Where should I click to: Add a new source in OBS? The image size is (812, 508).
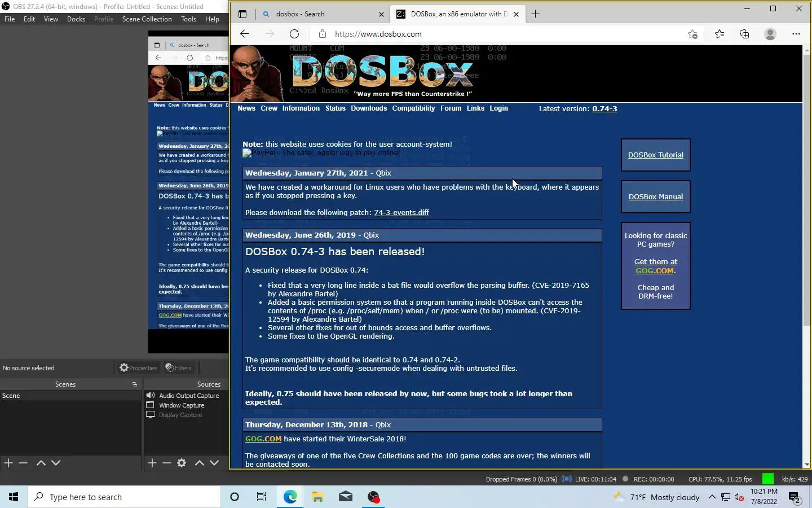coord(152,463)
